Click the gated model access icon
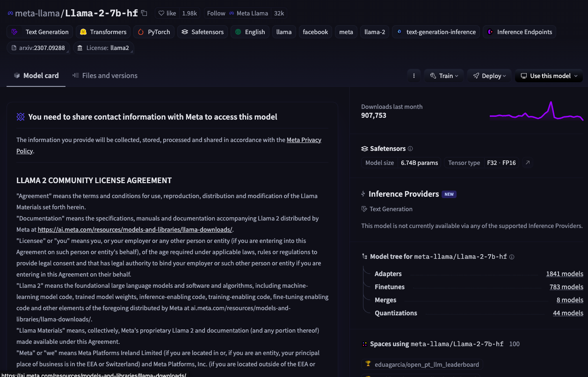The height and width of the screenshot is (377, 588). pos(21,117)
